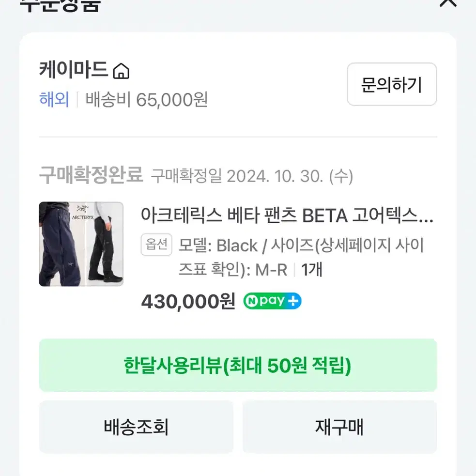This screenshot has height=476, width=476.
Task: Open 한달사용리뷰 to write a review
Action: click(x=238, y=365)
